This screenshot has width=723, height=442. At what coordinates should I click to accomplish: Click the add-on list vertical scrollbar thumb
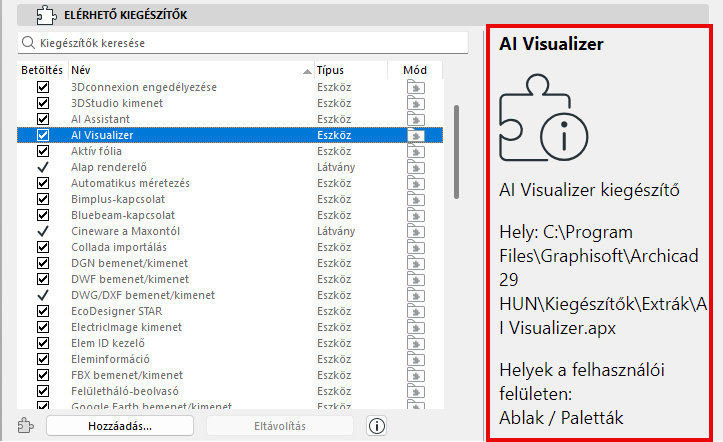pos(456,152)
